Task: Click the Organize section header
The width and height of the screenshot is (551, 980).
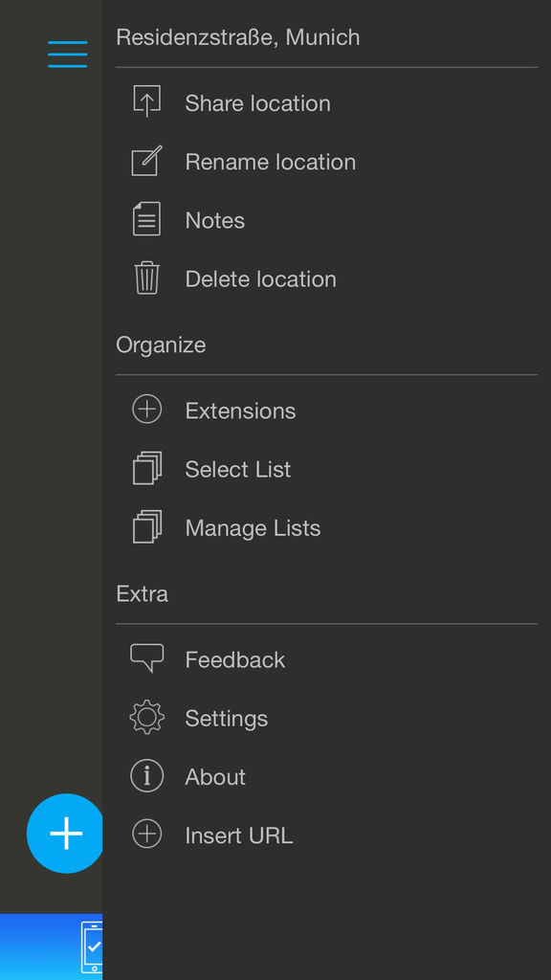Action: pos(161,345)
